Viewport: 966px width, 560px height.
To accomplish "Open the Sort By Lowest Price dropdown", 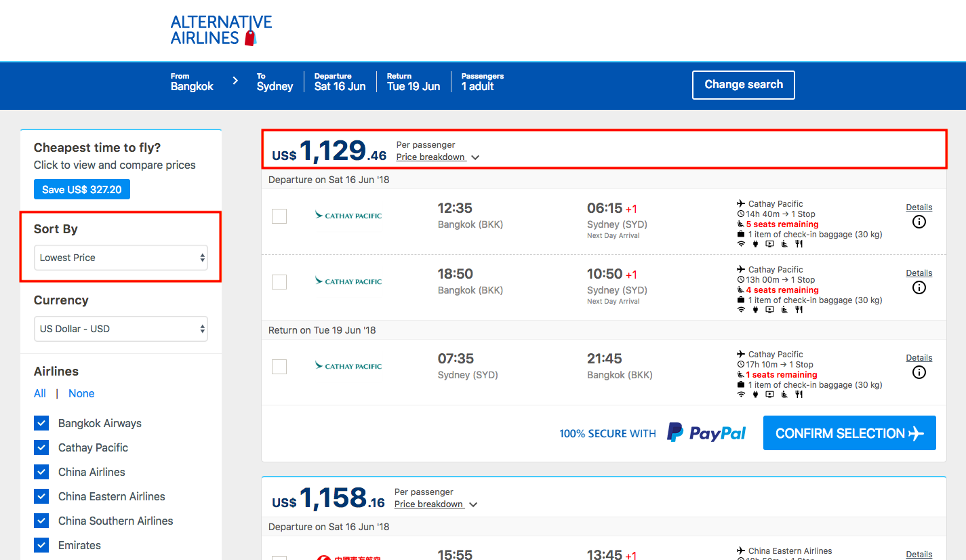I will tap(121, 258).
